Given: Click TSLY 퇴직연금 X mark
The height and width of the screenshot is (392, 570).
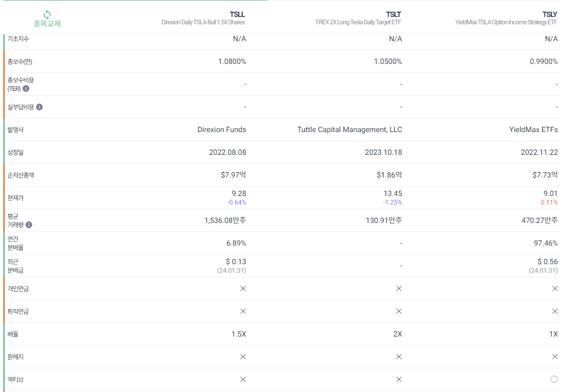Looking at the screenshot, I should click(555, 311).
